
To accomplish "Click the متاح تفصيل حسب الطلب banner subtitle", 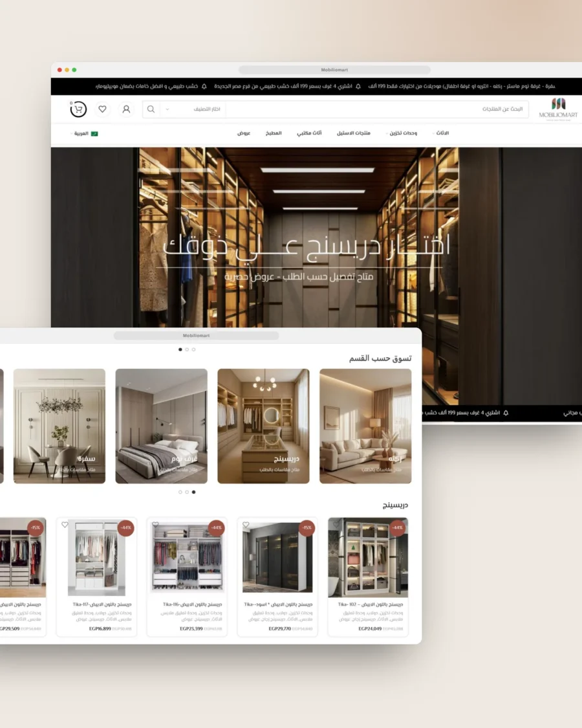I will point(299,277).
